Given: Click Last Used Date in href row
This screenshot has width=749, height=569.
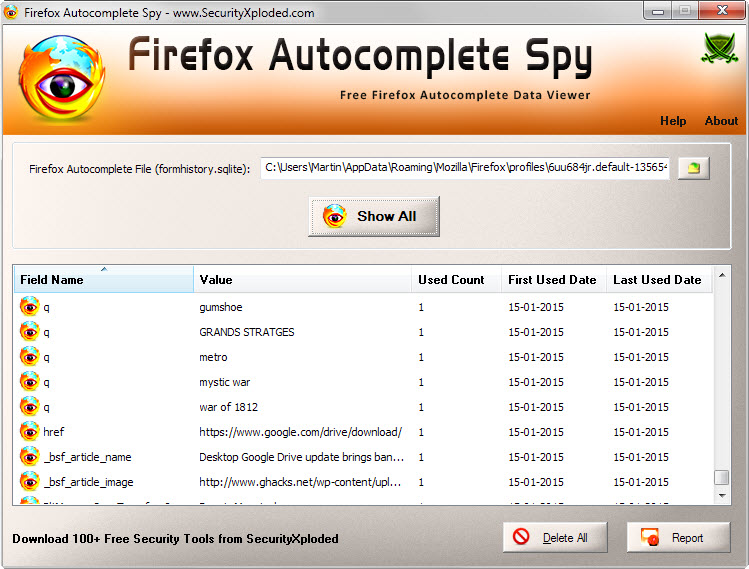Looking at the screenshot, I should coord(641,432).
